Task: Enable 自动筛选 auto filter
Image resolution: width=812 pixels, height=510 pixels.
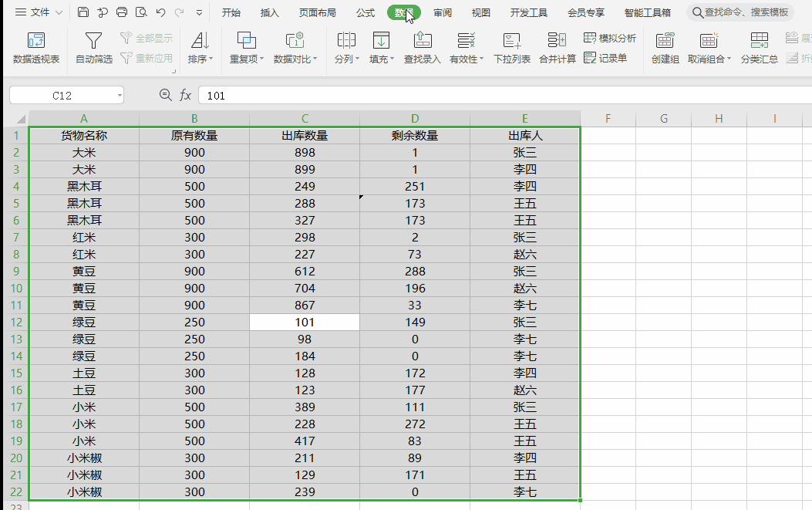Action: pos(94,47)
